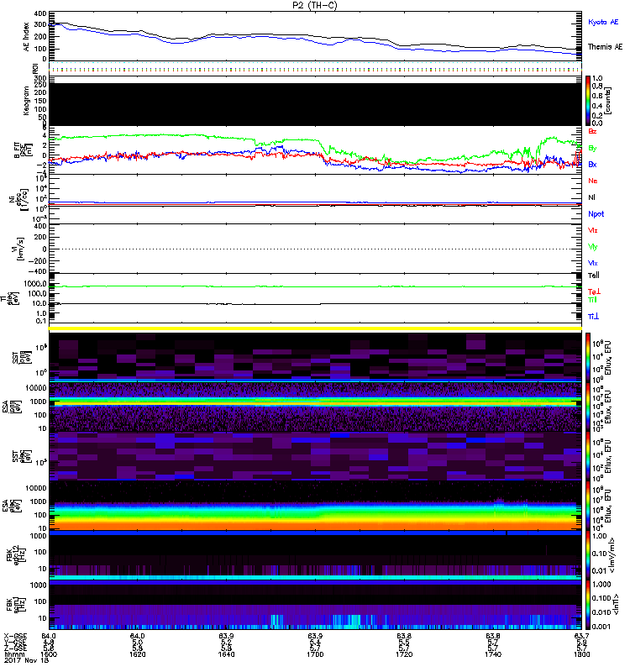The image size is (630, 672).
Task: Select the Themis AE legend label
Action: pos(605,47)
